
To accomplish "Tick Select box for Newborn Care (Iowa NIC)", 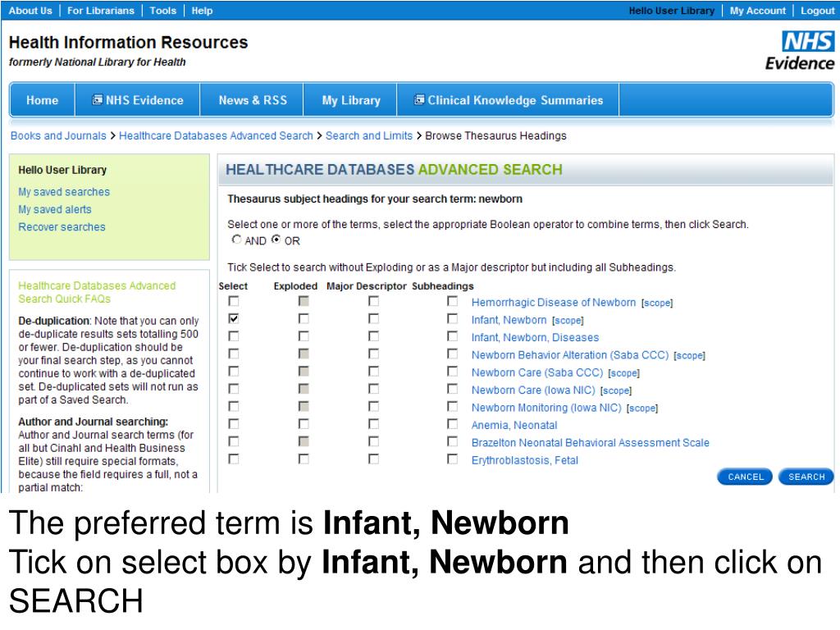I will [x=234, y=389].
